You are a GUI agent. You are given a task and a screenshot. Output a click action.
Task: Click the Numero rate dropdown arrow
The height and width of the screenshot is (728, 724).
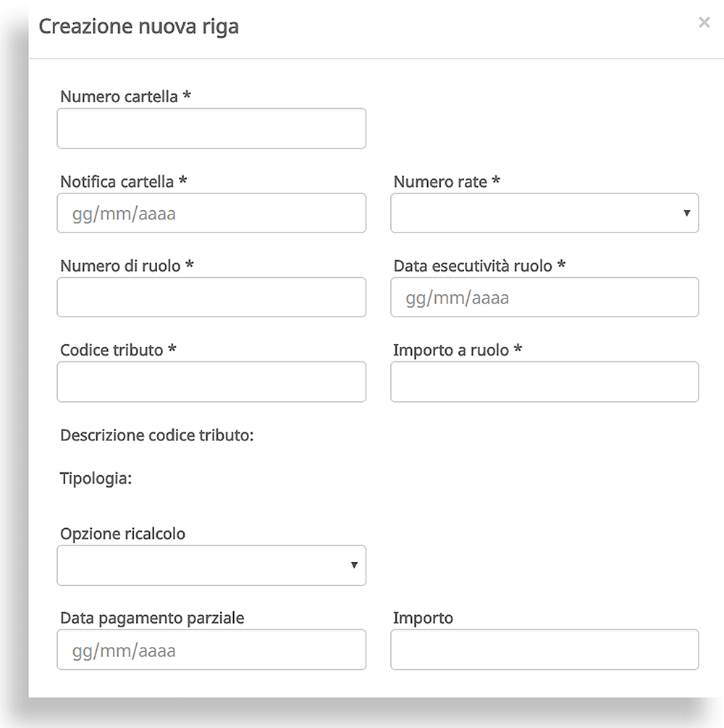point(686,213)
